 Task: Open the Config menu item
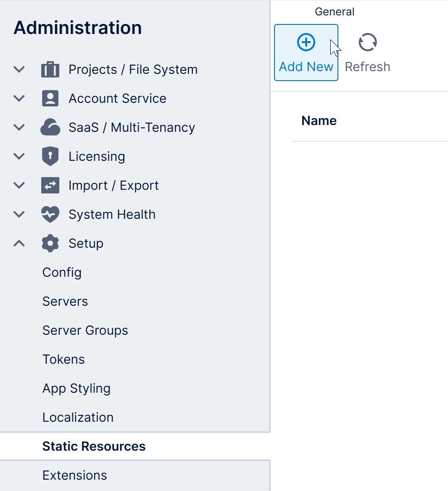pos(62,273)
